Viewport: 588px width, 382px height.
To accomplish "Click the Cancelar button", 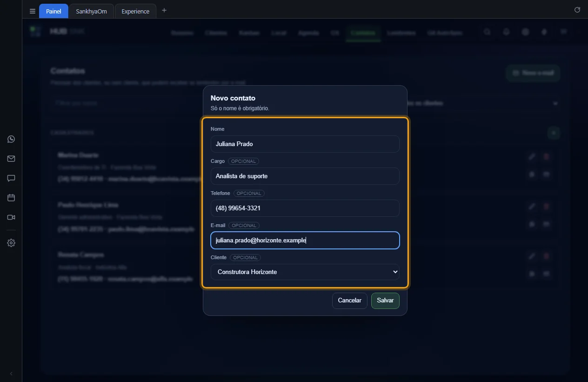I will point(350,301).
